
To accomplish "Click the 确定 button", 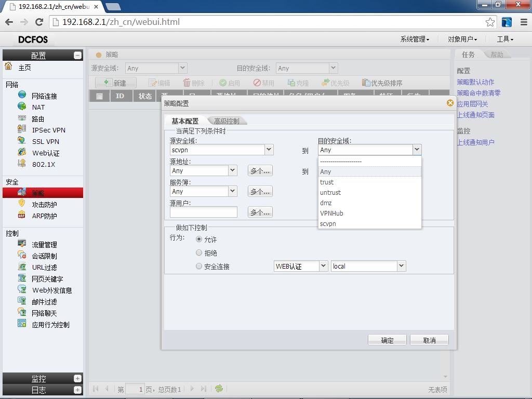I will pos(387,340).
